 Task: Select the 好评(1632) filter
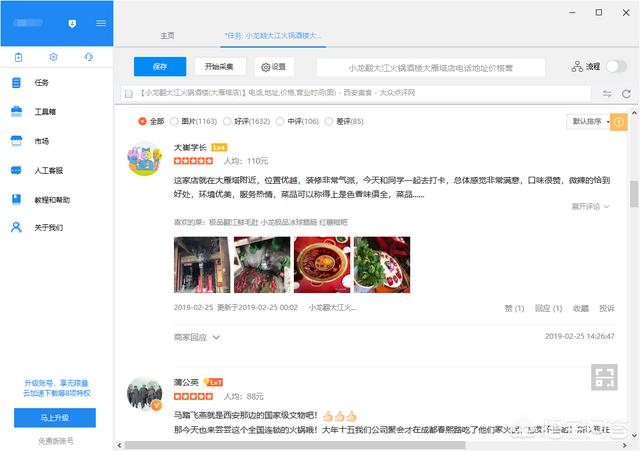(x=247, y=121)
